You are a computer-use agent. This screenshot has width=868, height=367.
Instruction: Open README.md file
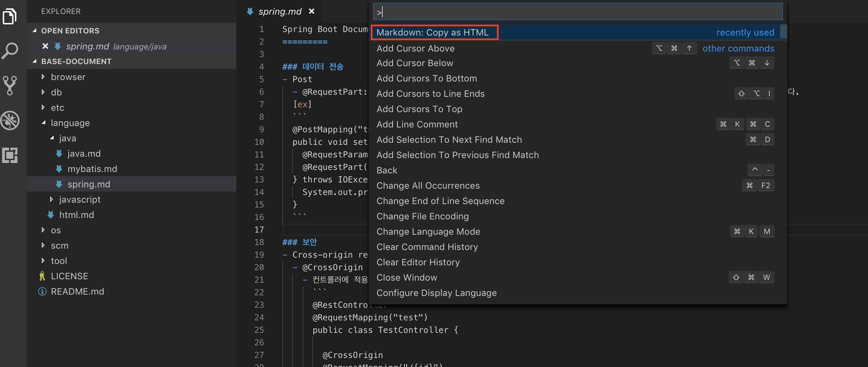(132, 291)
